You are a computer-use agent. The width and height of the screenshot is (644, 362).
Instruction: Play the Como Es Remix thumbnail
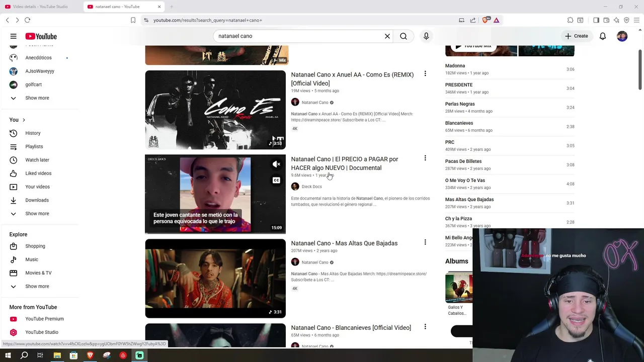click(x=215, y=110)
